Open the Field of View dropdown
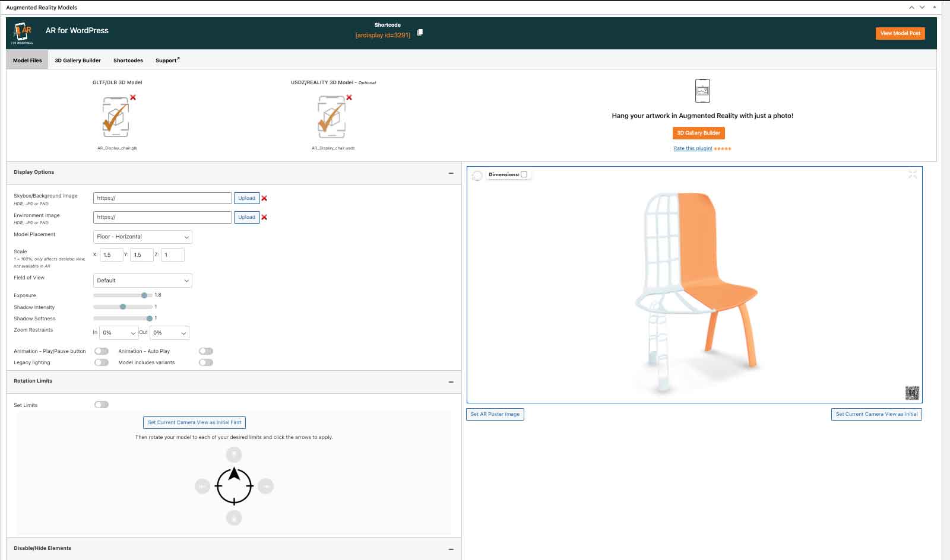This screenshot has height=560, width=950. pyautogui.click(x=142, y=281)
